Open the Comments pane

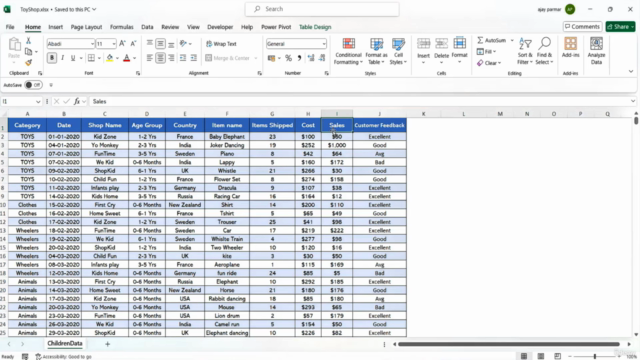[582, 27]
